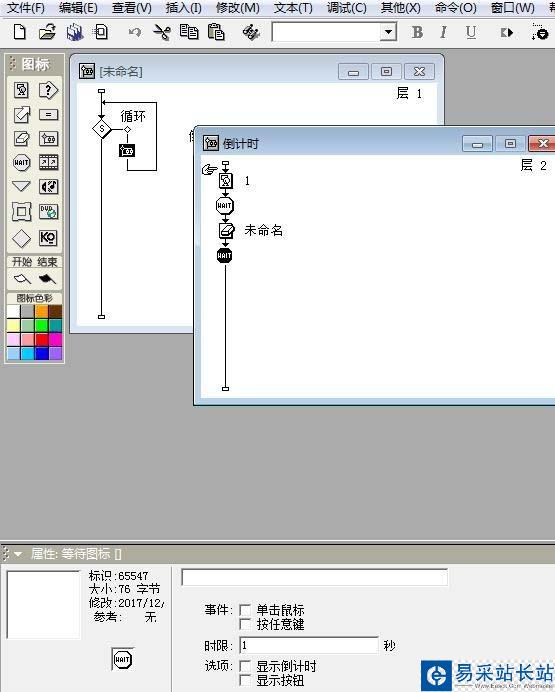
Task: Check the 显示按钮 option
Action: point(245,680)
